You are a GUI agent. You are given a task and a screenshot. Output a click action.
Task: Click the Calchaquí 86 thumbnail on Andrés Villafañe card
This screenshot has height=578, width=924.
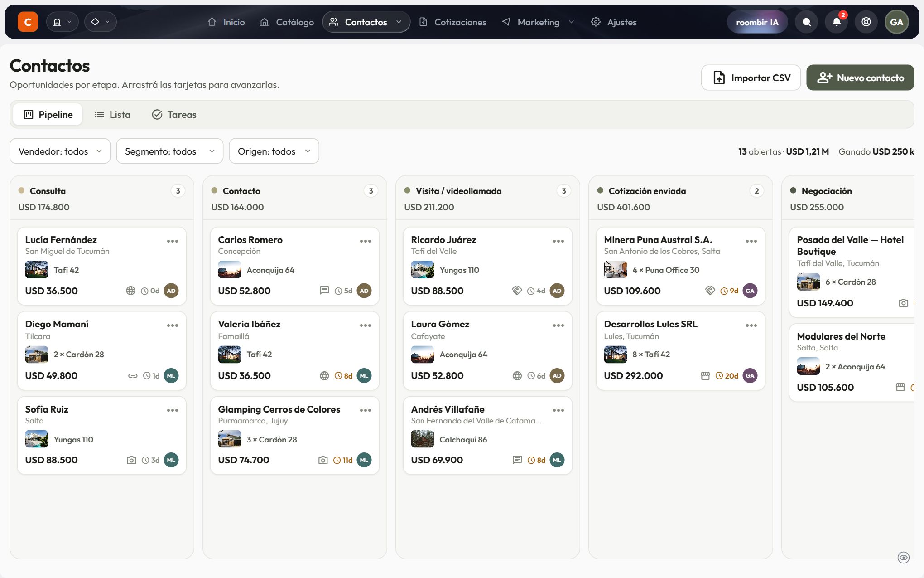coord(423,439)
